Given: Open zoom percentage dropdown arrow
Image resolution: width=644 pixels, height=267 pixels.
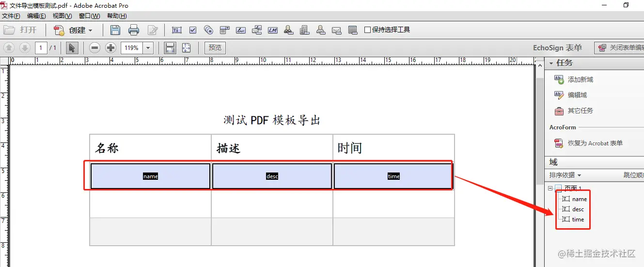Looking at the screenshot, I should coord(148,47).
